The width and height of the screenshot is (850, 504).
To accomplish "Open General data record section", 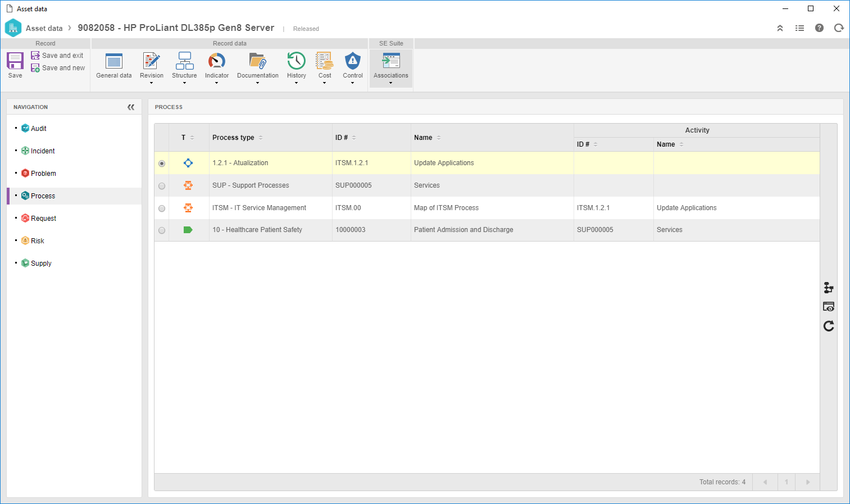I will tap(114, 66).
